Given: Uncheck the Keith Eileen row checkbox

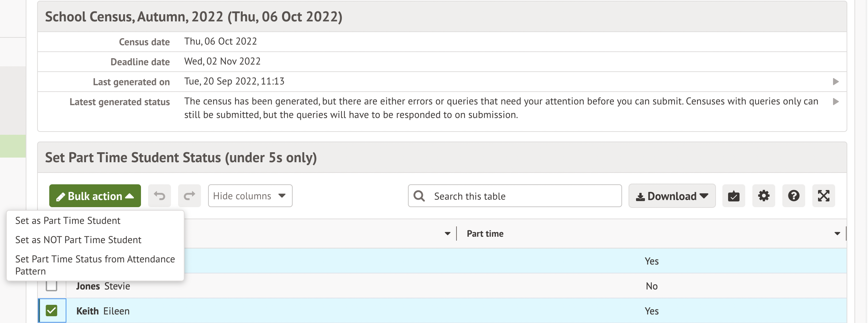Looking at the screenshot, I should (x=52, y=311).
